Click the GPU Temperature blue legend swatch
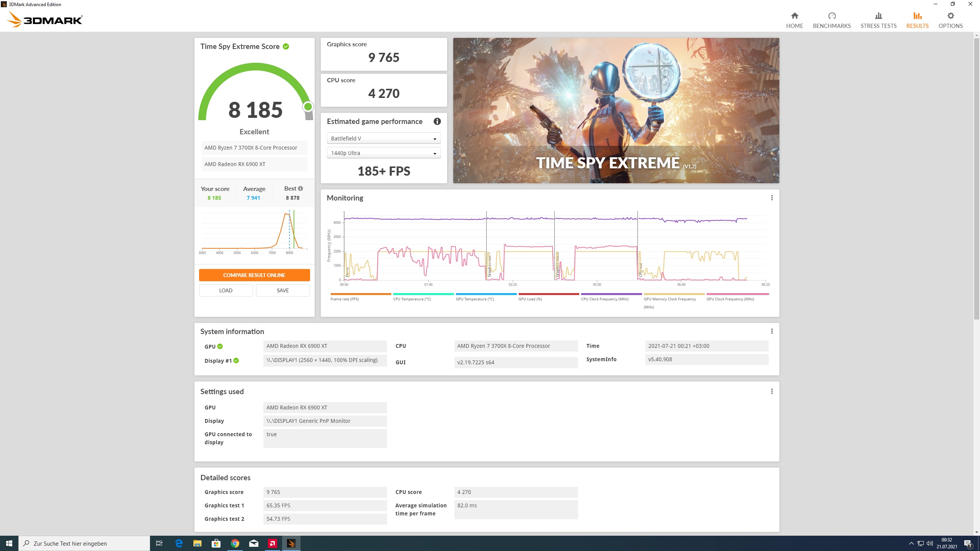The image size is (980, 551). click(486, 294)
